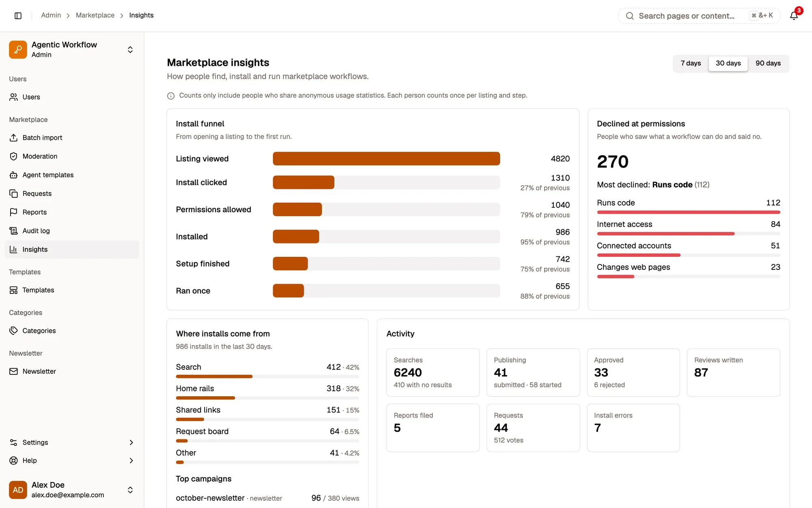
Task: Click Marketplace breadcrumb link
Action: [x=95, y=15]
